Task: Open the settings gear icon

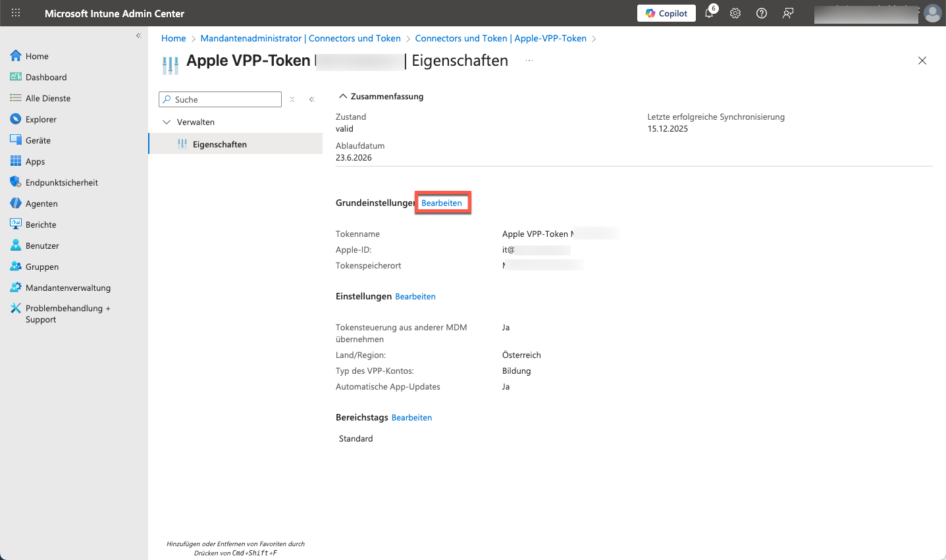Action: pyautogui.click(x=735, y=13)
